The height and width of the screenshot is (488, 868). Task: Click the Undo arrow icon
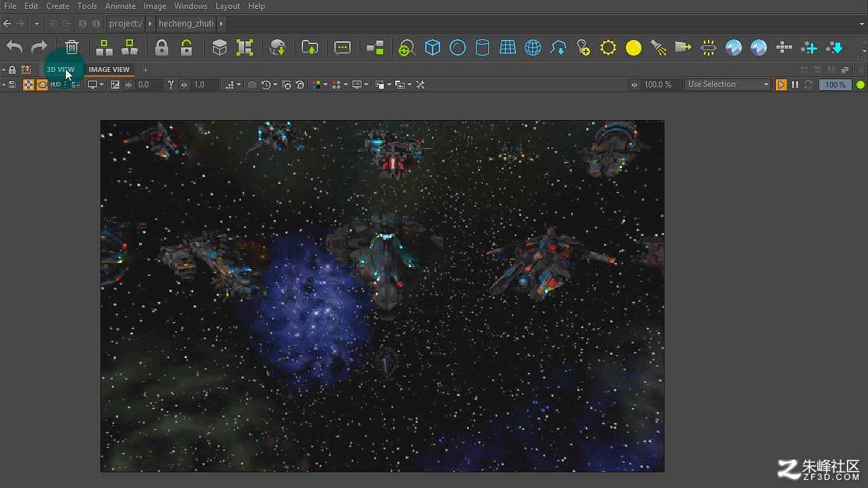tap(14, 47)
